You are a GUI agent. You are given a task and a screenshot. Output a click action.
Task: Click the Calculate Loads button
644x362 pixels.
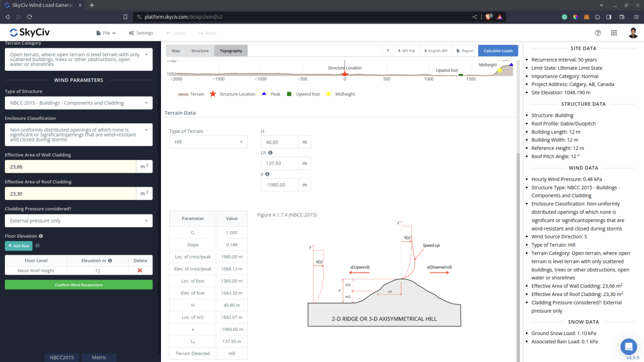[x=498, y=51]
